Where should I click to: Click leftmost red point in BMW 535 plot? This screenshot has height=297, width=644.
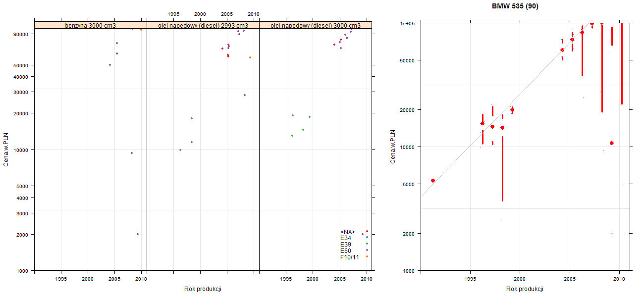[x=433, y=181]
